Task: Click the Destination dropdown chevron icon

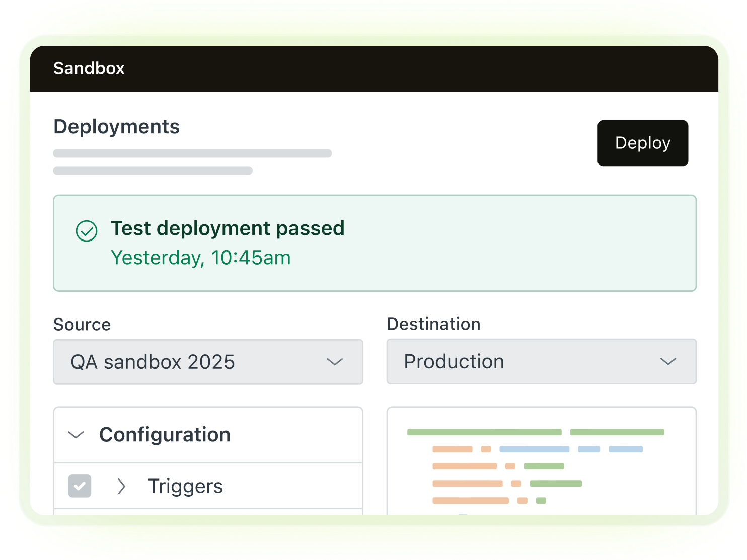Action: click(x=668, y=362)
